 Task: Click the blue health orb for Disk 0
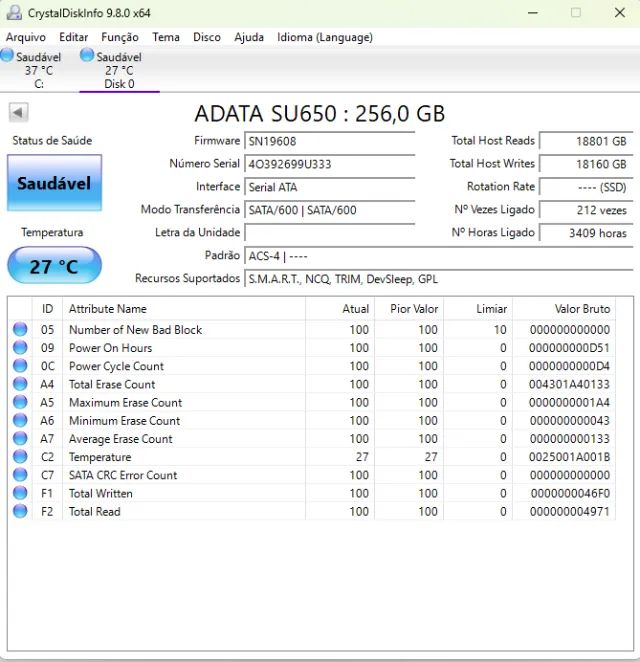(x=87, y=55)
